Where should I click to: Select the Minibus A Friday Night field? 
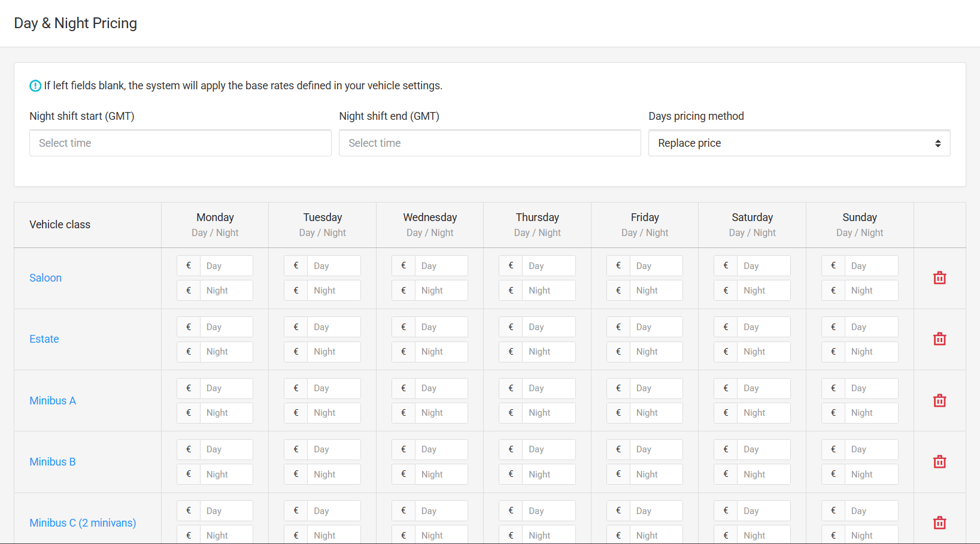click(x=656, y=413)
